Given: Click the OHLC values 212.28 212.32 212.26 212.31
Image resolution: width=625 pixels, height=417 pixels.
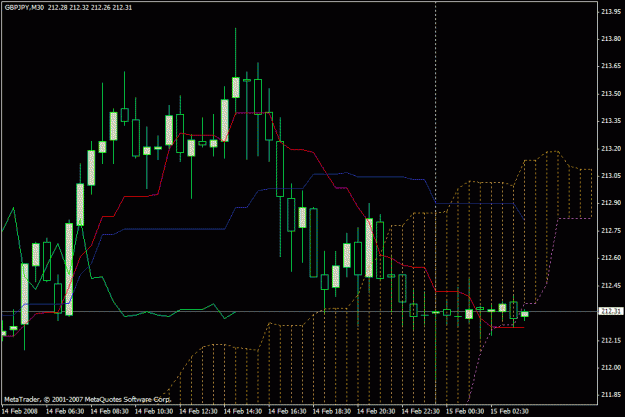Looking at the screenshot, I should pos(90,8).
